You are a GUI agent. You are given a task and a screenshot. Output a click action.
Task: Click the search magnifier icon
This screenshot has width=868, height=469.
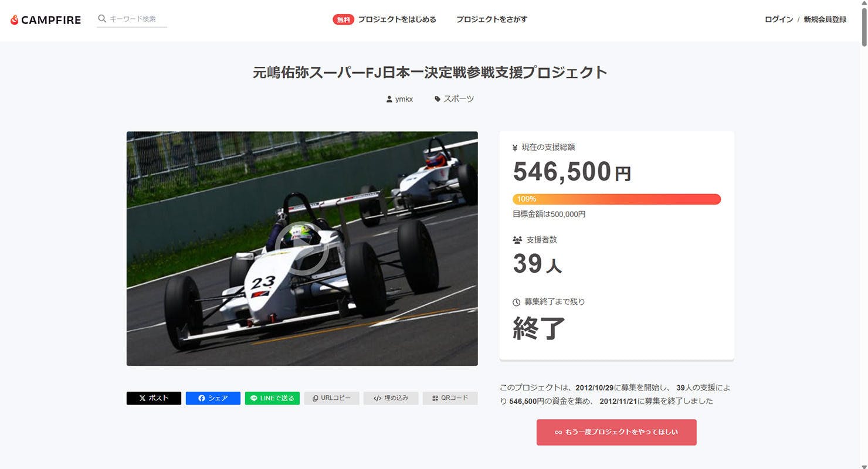102,19
